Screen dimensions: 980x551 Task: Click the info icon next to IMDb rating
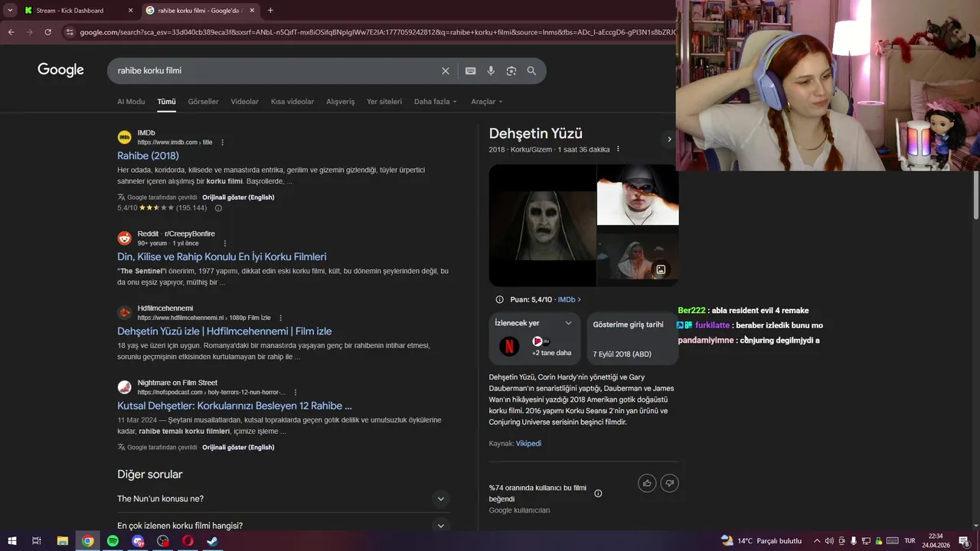pos(218,208)
